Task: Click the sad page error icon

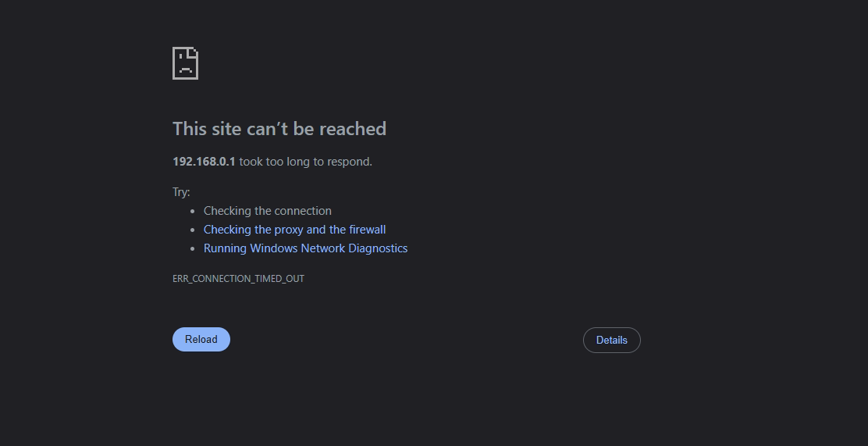Action: 185,63
